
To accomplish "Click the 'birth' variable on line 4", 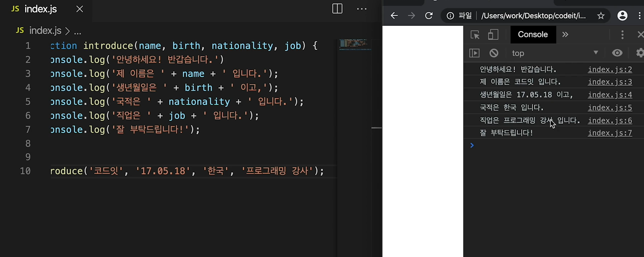I will point(198,88).
